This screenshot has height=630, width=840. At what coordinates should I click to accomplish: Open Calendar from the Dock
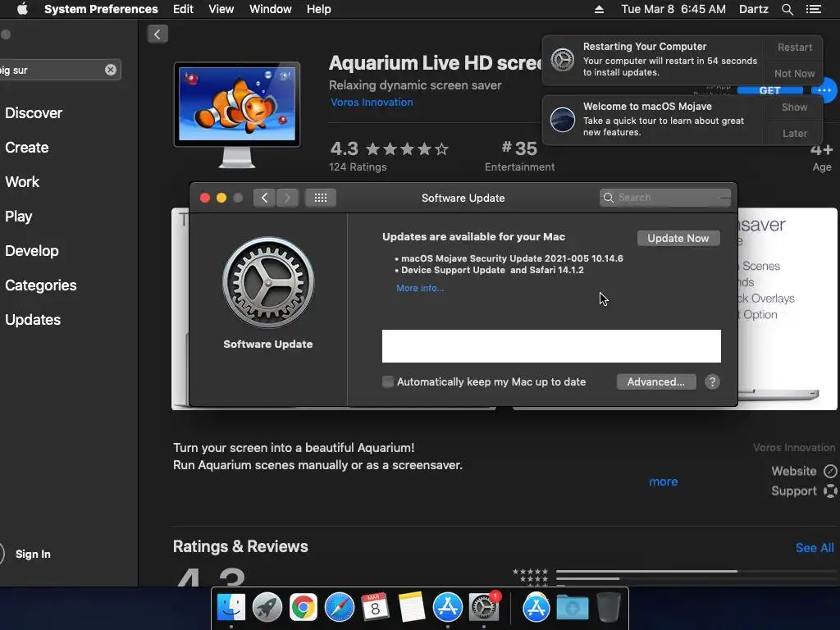click(375, 608)
